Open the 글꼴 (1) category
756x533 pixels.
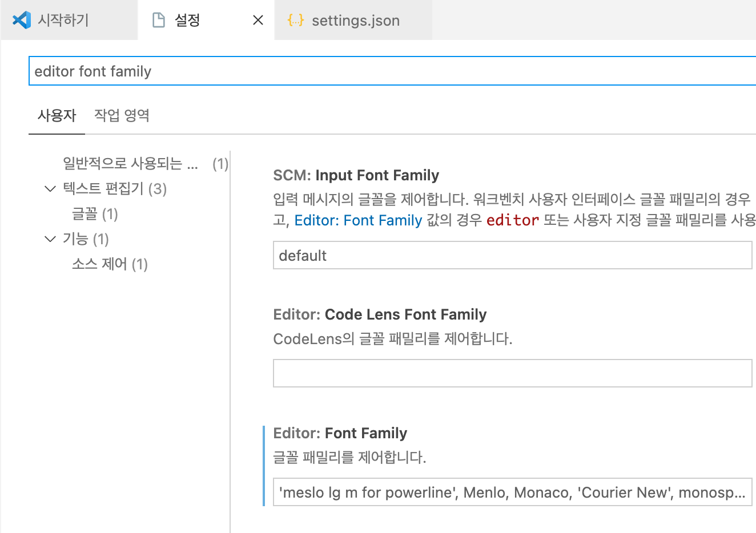tap(95, 214)
